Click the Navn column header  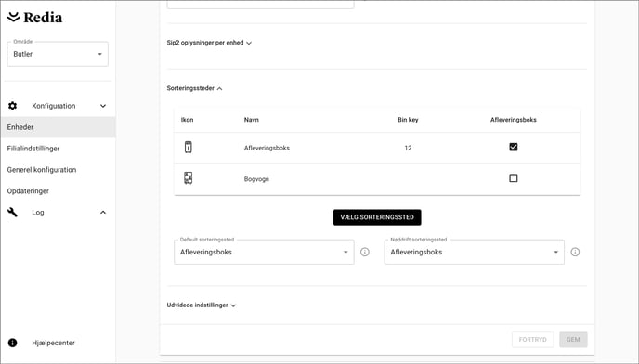[x=252, y=120]
